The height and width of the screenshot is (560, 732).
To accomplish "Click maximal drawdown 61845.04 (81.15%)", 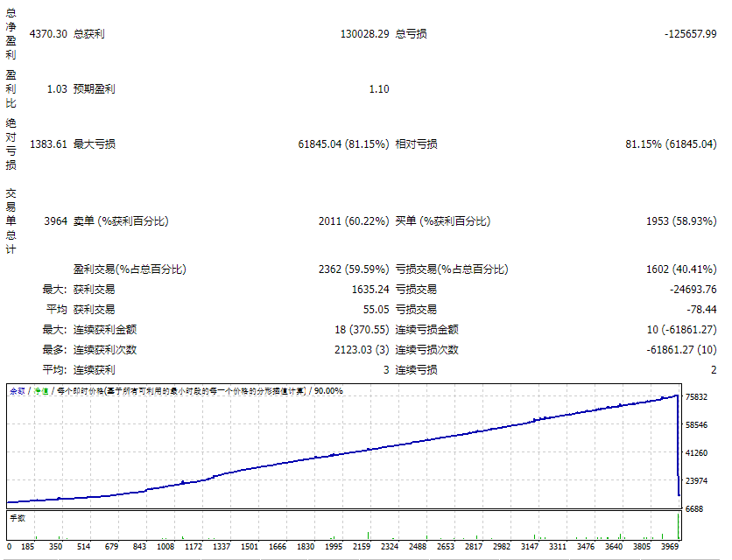I will coord(343,144).
